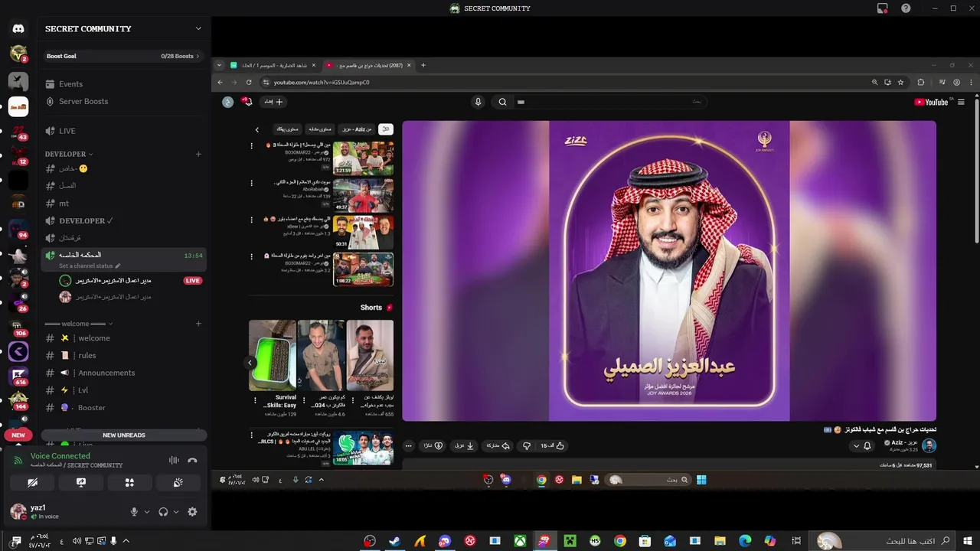The image size is (980, 551).
Task: Click the Windows taskbar search box
Action: pos(883,541)
